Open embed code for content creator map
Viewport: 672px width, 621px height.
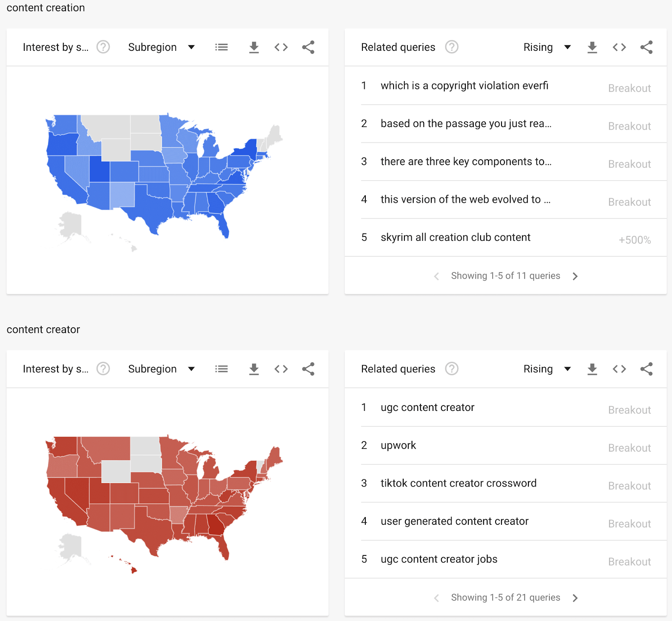tap(281, 369)
